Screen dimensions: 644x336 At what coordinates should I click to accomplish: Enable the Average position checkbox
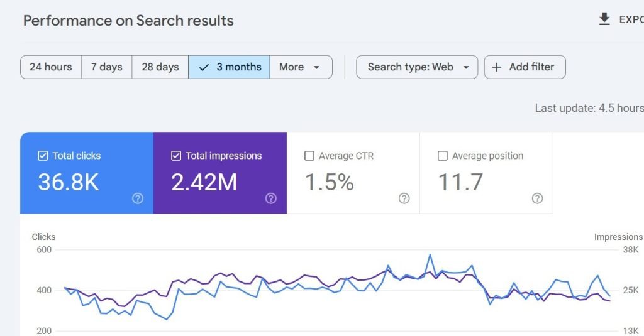click(442, 156)
